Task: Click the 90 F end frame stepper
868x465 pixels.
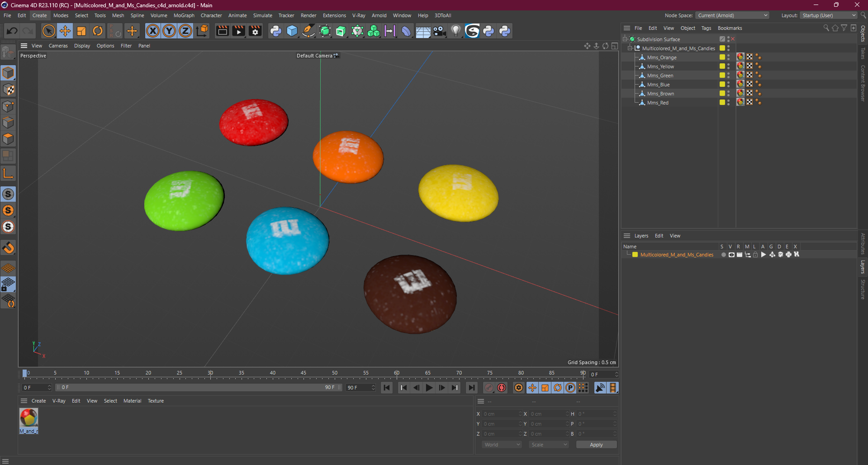Action: pyautogui.click(x=373, y=388)
